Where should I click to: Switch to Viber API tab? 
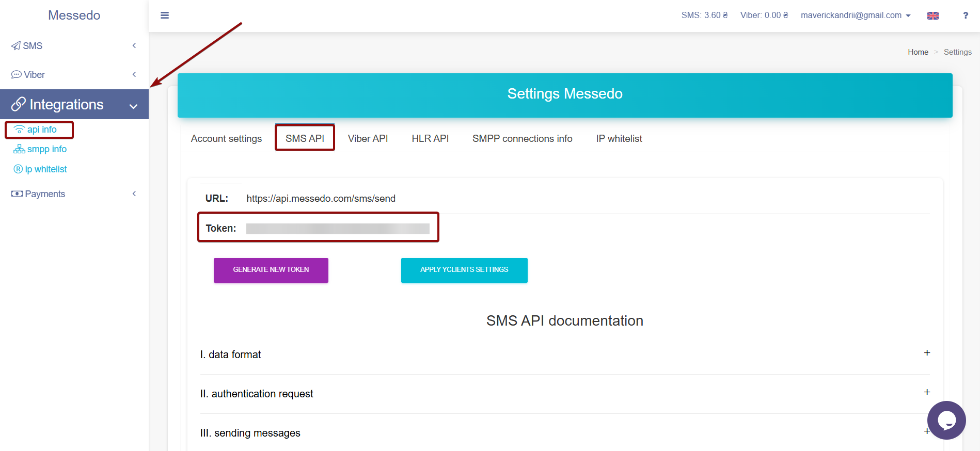(x=368, y=138)
